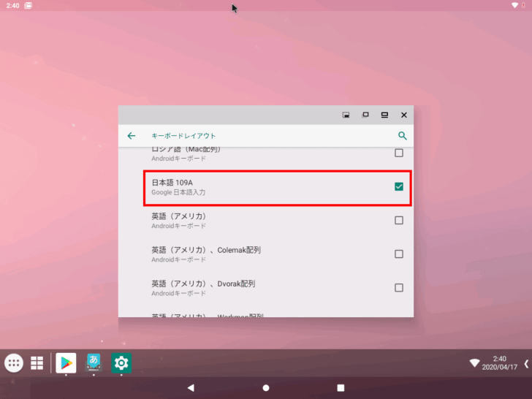Screen dimensions: 532x399
Task: Open search in keyboard layout settings
Action: 403,136
